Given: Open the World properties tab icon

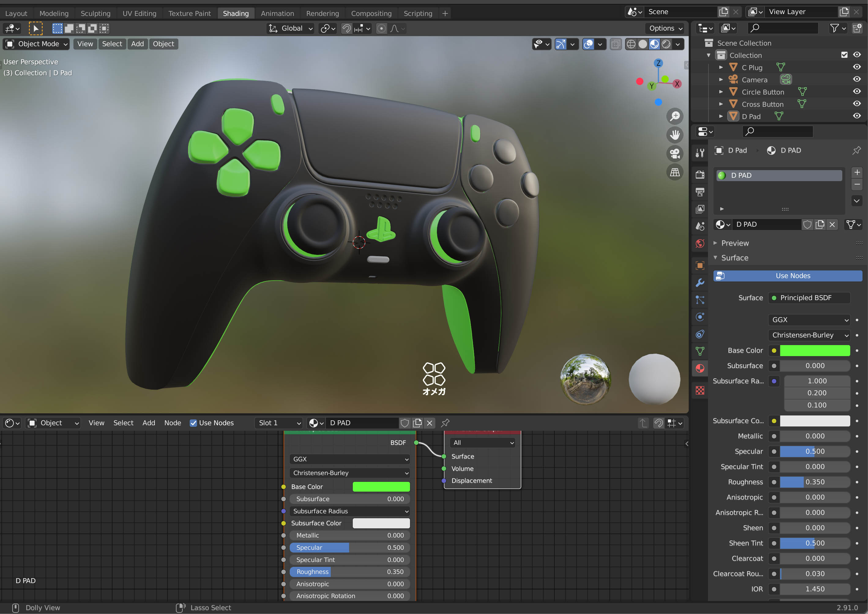Looking at the screenshot, I should (700, 244).
